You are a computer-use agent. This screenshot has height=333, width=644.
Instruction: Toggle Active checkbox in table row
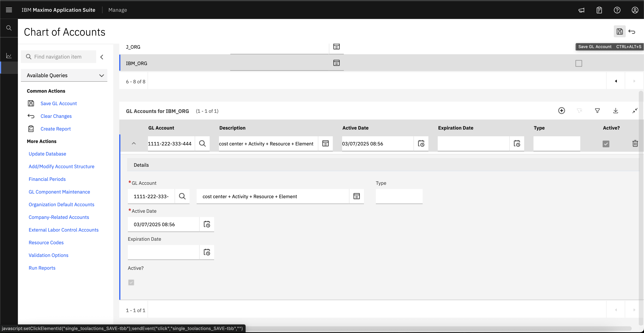(606, 144)
